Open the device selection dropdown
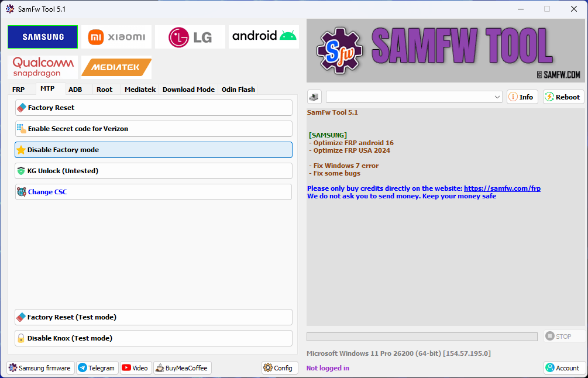Screen dimensions: 588x378 coord(414,97)
